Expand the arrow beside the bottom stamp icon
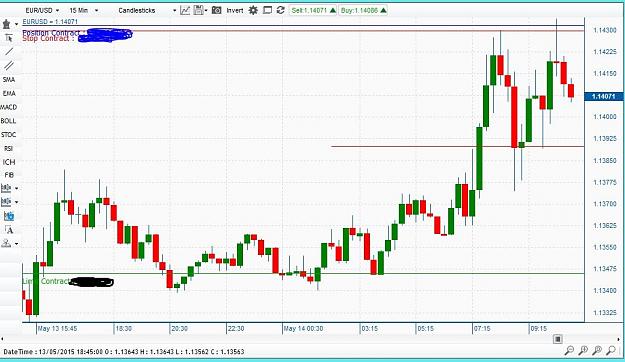Image resolution: width=625 pixels, height=362 pixels. pyautogui.click(x=16, y=244)
